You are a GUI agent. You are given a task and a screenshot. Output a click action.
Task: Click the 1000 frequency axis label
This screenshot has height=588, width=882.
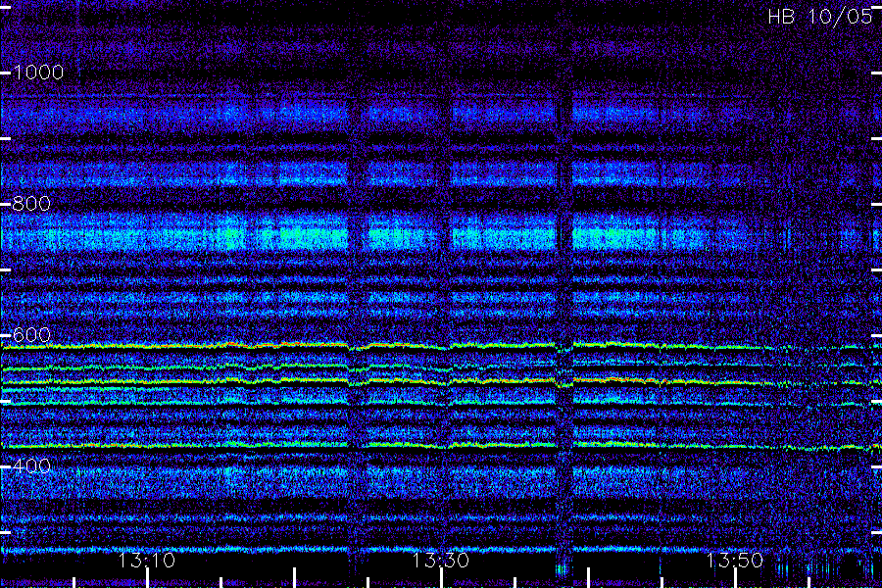(x=38, y=72)
